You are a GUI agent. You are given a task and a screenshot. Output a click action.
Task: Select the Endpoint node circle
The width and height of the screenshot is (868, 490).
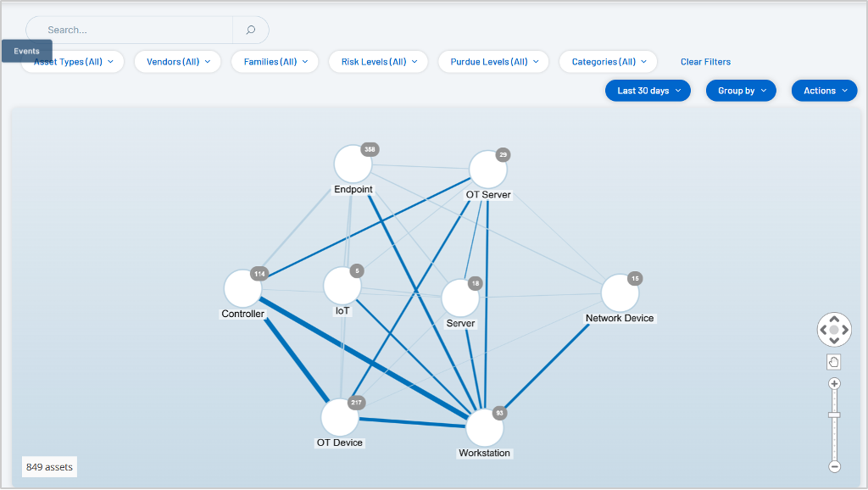click(x=353, y=164)
